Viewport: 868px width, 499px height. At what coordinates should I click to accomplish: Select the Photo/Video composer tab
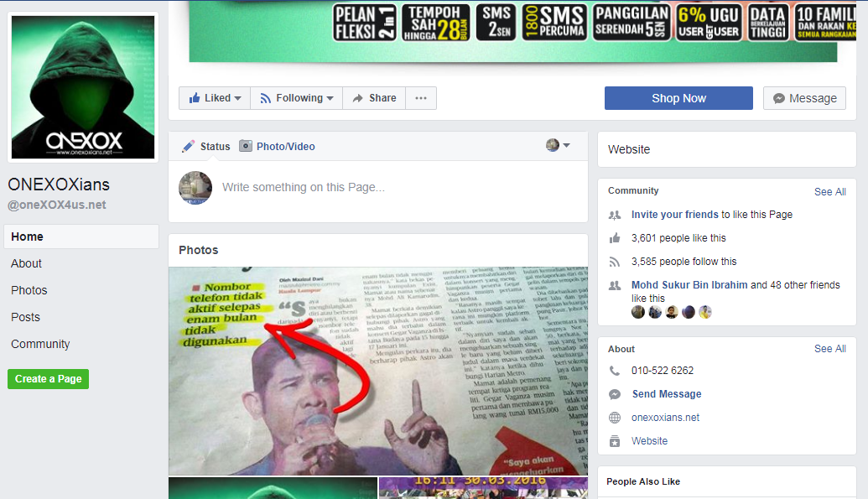(x=278, y=146)
